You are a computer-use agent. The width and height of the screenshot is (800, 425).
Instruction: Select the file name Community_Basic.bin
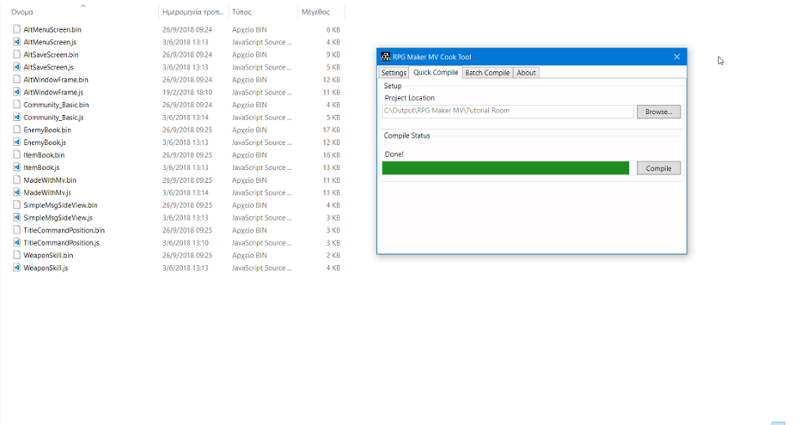(56, 105)
